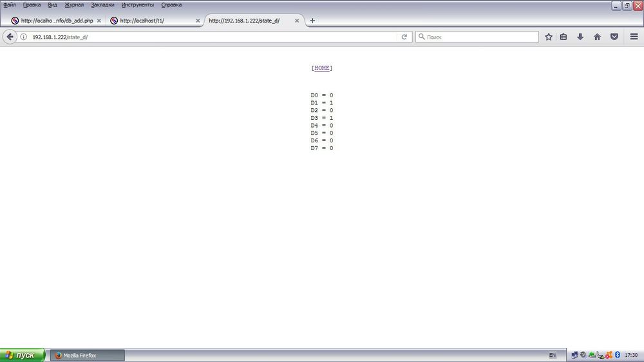Go back with the back arrow button

(x=10, y=37)
